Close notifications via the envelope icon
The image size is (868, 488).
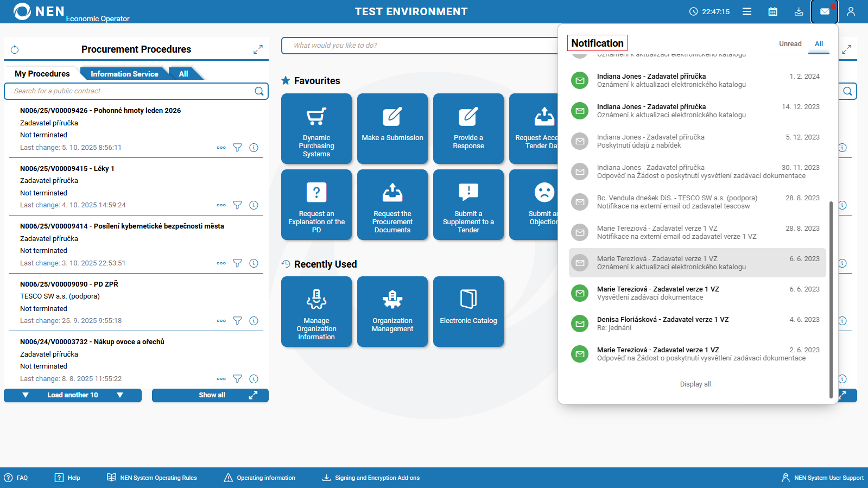[825, 11]
